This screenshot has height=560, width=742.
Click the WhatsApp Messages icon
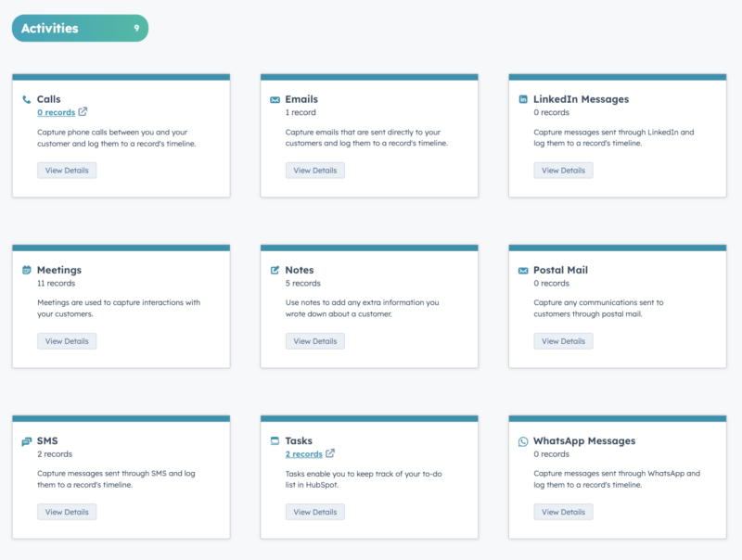pyautogui.click(x=523, y=441)
